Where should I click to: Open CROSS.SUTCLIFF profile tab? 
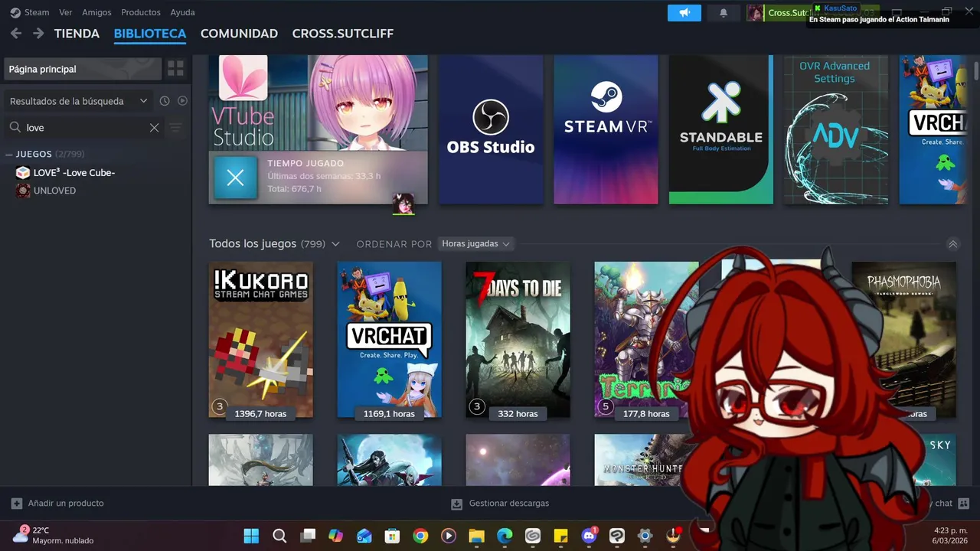(343, 34)
